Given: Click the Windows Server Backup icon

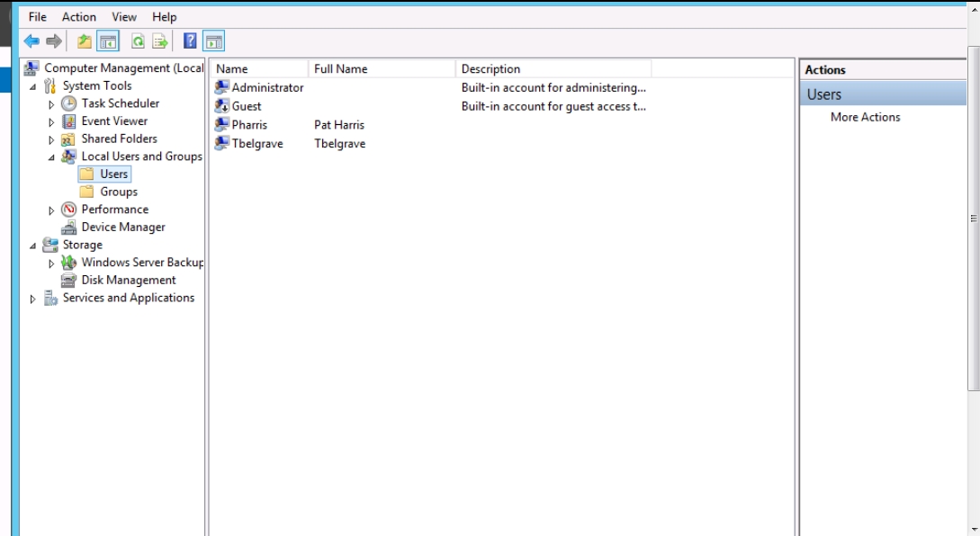Looking at the screenshot, I should coord(68,263).
